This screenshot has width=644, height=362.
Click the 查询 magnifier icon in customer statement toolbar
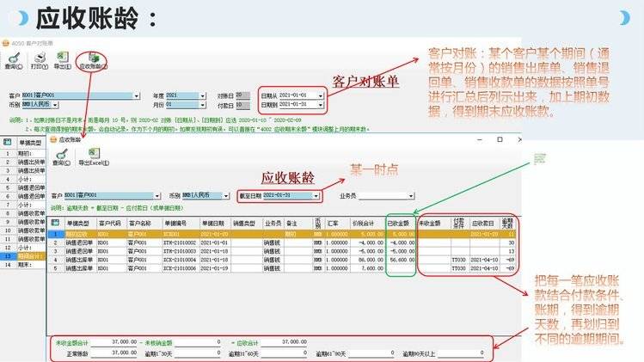13,57
